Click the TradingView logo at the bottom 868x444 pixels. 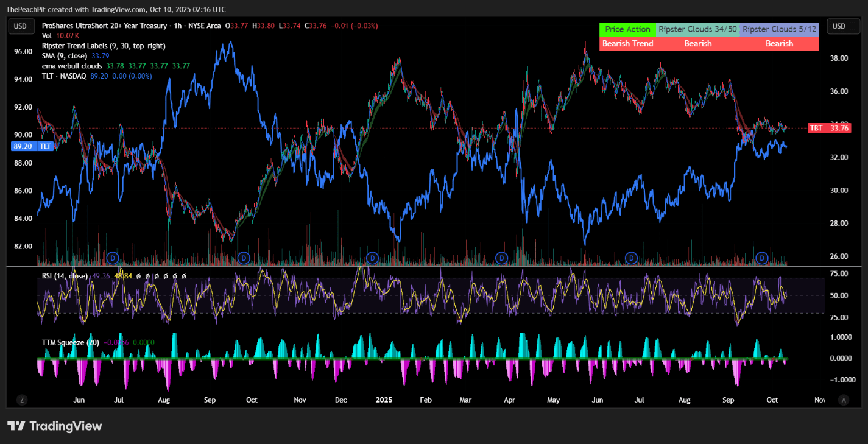pyautogui.click(x=55, y=426)
